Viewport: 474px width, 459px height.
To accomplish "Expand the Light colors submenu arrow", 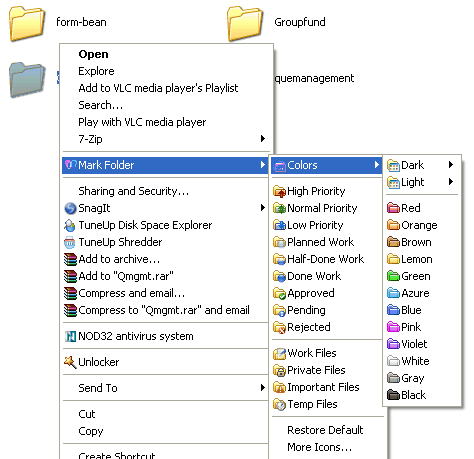I will [451, 182].
